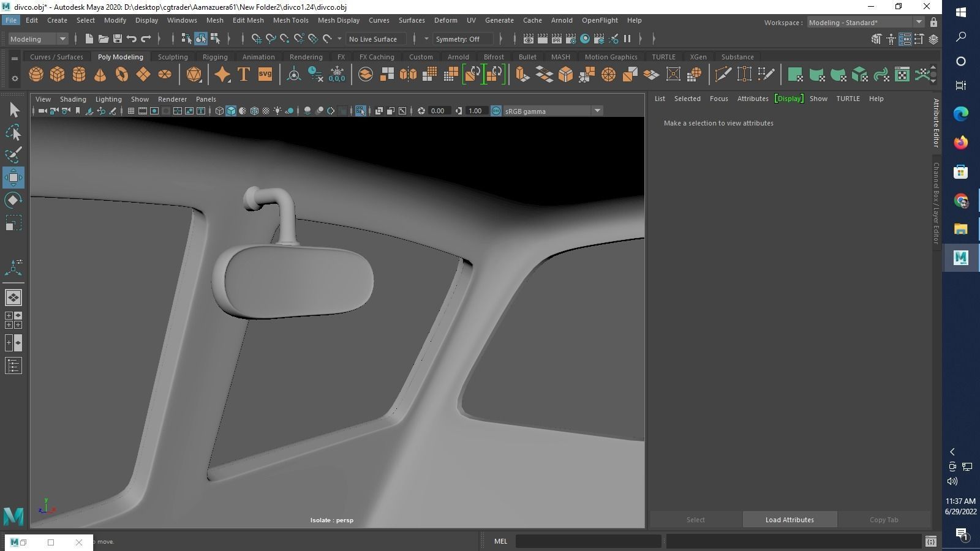Toggle use all lights in viewport
This screenshot has height=551, width=980.
[277, 111]
